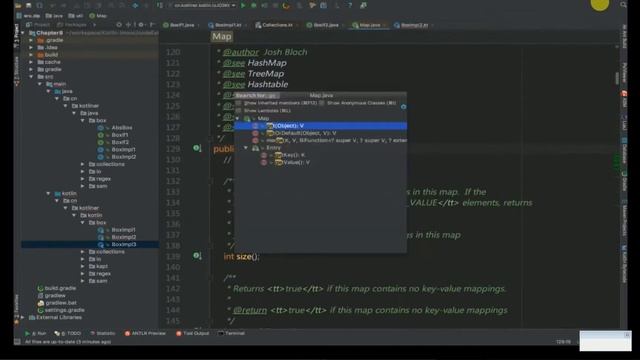640x360 pixels.
Task: Click the scroll-from-source target icon in Project panel
Action: click(x=119, y=25)
